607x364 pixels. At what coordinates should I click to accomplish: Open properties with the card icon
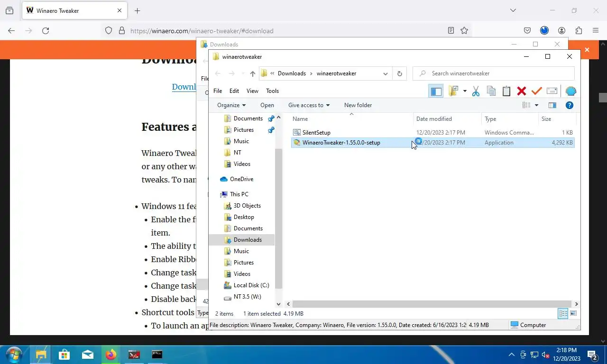[x=552, y=91]
